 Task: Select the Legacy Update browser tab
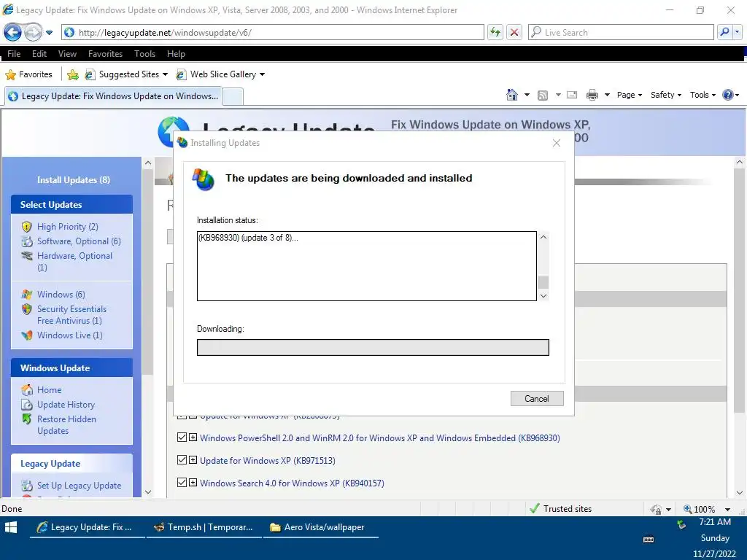click(113, 96)
